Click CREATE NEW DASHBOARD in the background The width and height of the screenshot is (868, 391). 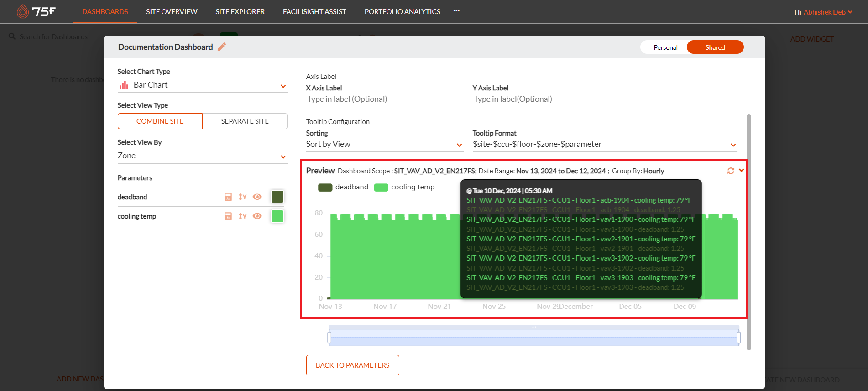802,380
